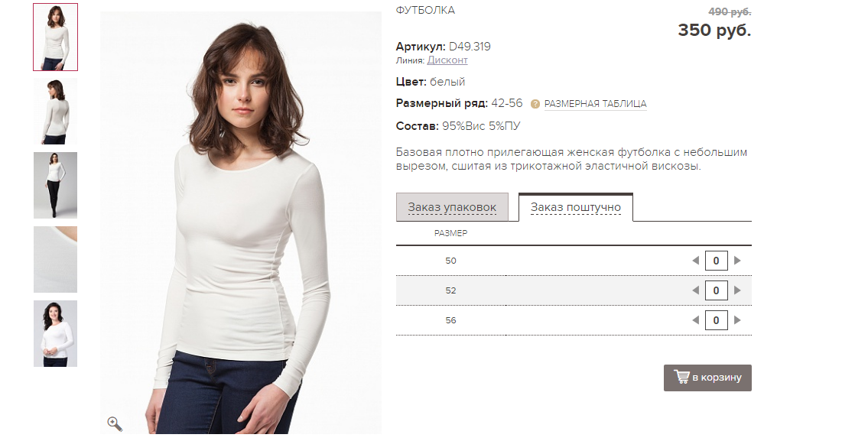Decrease quantity for size 50
This screenshot has height=441, width=868.
tap(696, 260)
